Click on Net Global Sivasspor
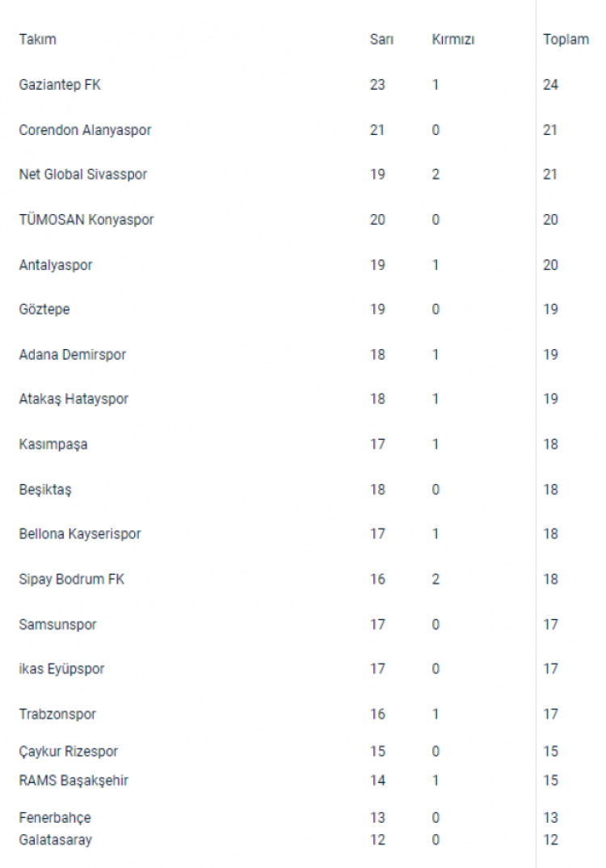This screenshot has width=606, height=868. coord(82,175)
